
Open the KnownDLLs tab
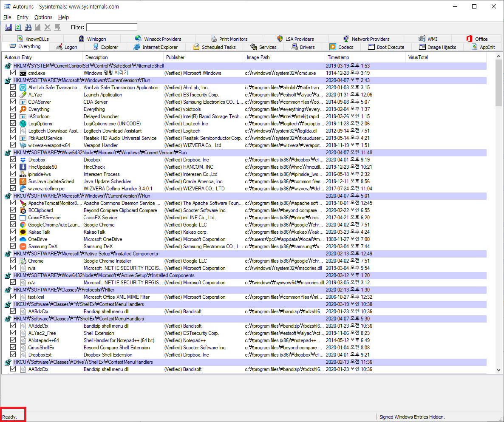[x=33, y=39]
